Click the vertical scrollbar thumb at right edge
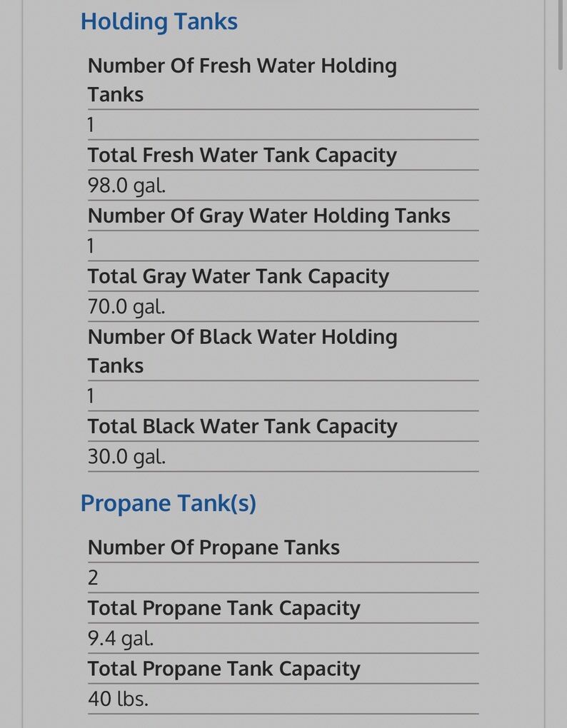Viewport: 567px width, 728px height. [x=561, y=36]
